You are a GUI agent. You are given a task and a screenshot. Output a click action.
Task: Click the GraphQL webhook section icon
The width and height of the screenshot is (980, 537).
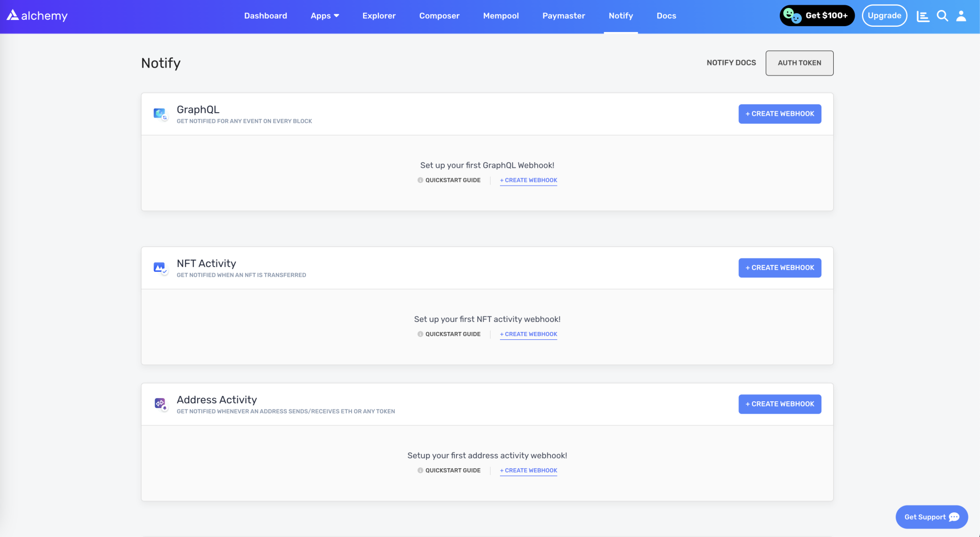coord(160,114)
